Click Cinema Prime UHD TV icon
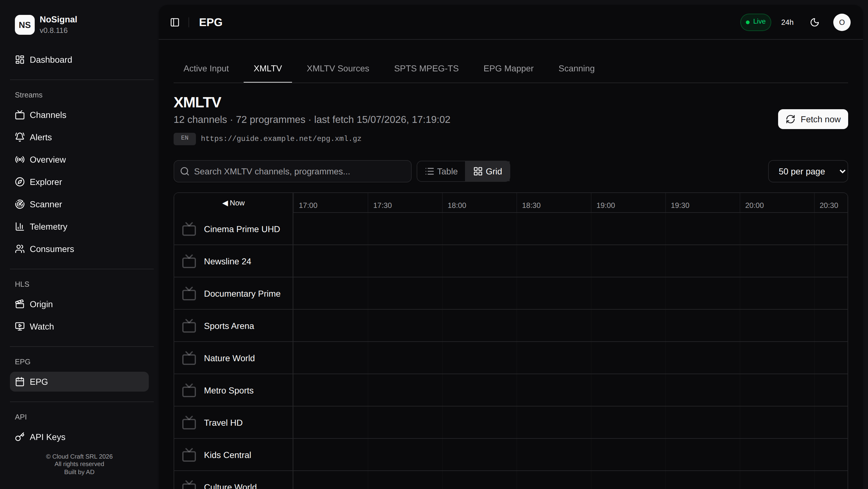868x489 pixels. [189, 229]
